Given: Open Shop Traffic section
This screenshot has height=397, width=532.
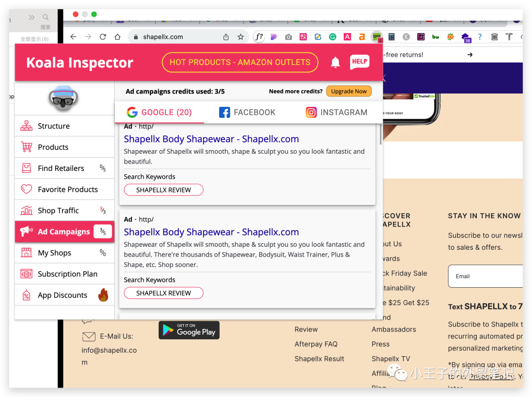Looking at the screenshot, I should point(65,210).
